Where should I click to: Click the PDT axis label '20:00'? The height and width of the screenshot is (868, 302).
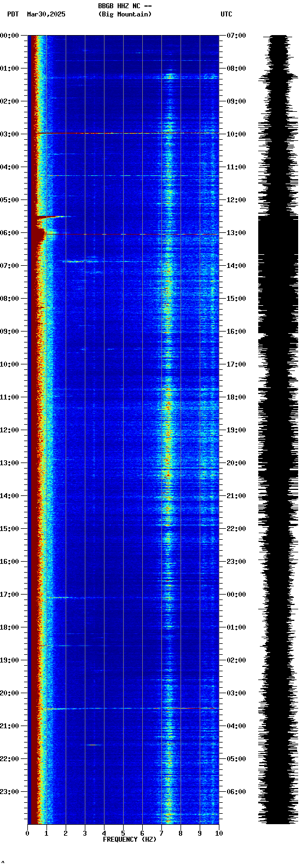tap(9, 693)
